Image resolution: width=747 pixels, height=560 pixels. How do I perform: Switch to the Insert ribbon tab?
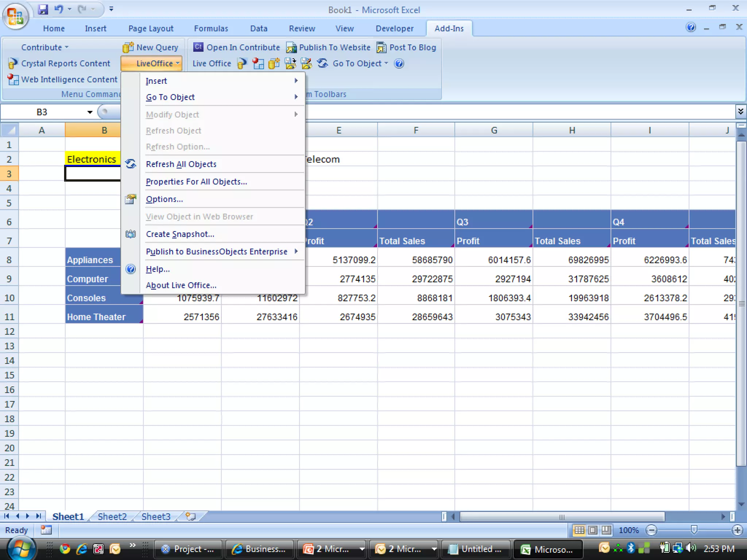click(x=96, y=28)
